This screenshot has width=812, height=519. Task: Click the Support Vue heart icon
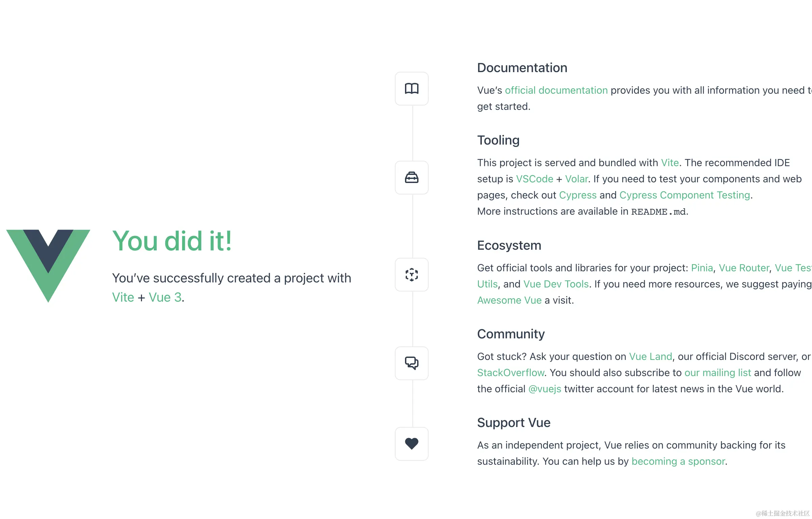[411, 444]
